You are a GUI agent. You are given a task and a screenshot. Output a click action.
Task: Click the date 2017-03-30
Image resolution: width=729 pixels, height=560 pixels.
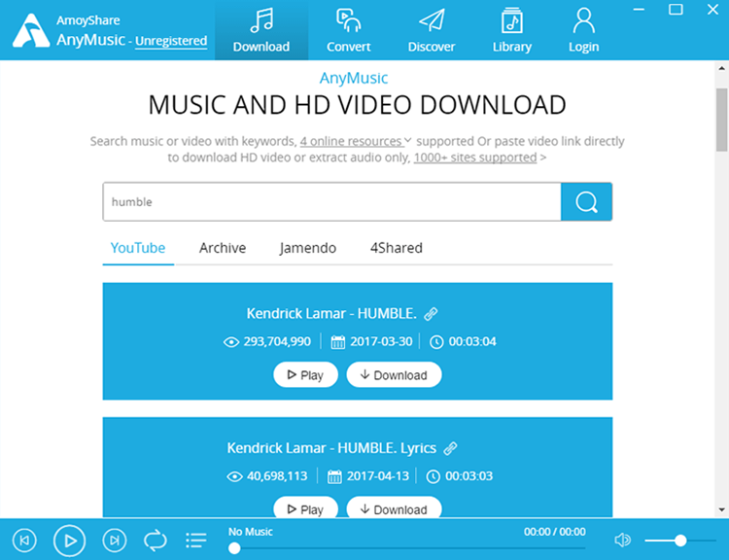381,342
